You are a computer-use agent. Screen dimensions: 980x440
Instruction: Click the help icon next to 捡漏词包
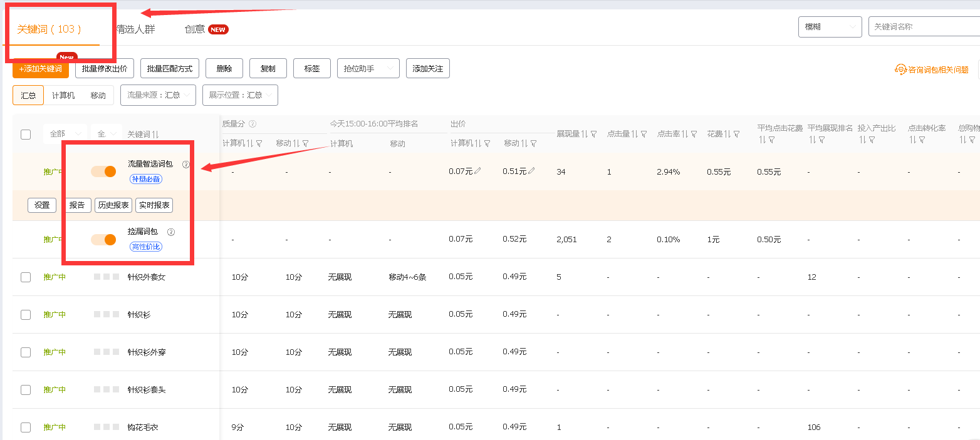tap(171, 232)
